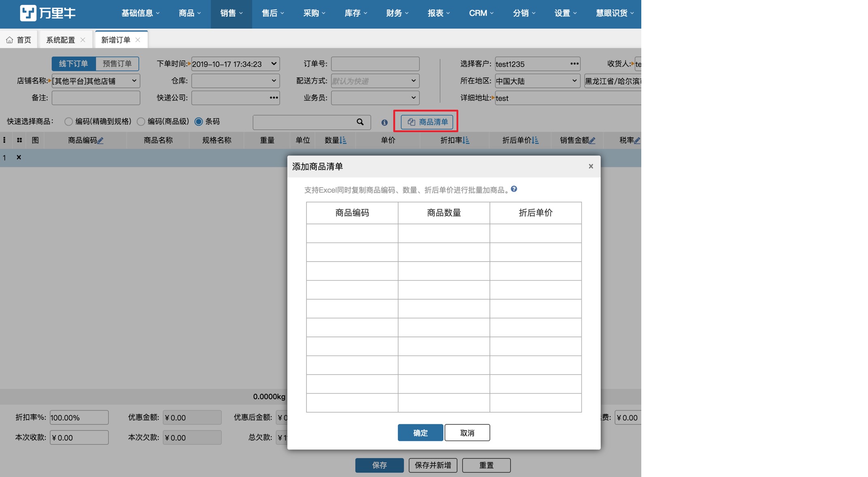Image resolution: width=868 pixels, height=477 pixels.
Task: Switch to the 系统配置 tab
Action: [61, 40]
